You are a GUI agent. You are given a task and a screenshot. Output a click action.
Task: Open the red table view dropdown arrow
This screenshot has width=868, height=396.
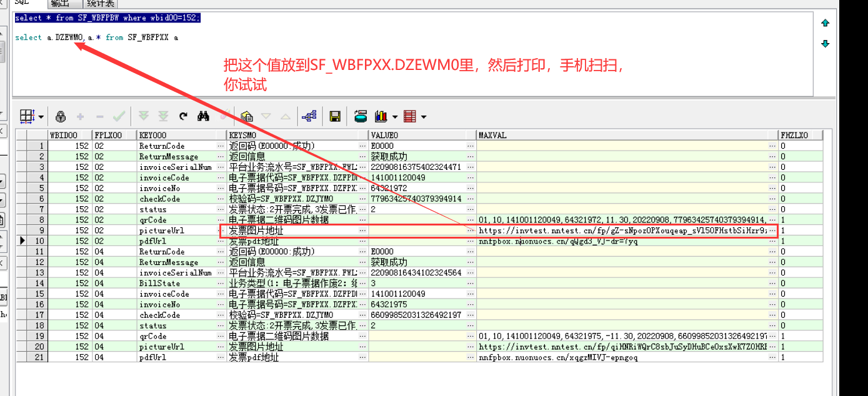(424, 117)
